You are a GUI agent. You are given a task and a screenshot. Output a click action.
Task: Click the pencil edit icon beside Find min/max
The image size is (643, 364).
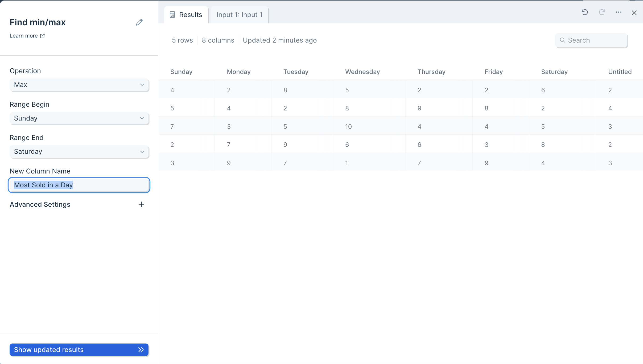tap(139, 22)
